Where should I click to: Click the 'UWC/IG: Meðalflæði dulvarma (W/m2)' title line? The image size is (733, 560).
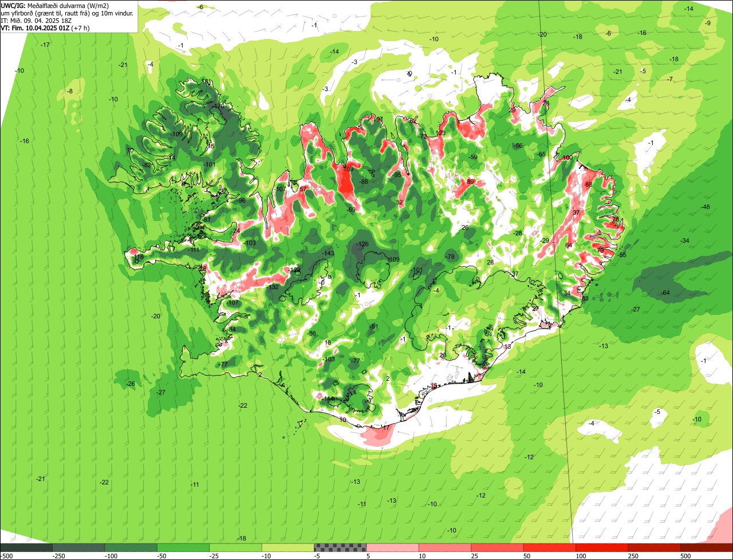click(55, 5)
